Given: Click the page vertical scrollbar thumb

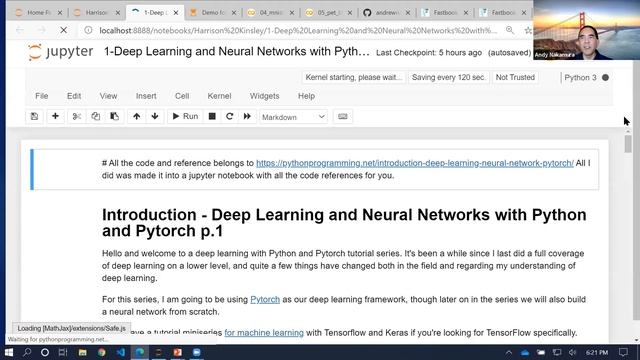Looking at the screenshot, I should click(628, 144).
